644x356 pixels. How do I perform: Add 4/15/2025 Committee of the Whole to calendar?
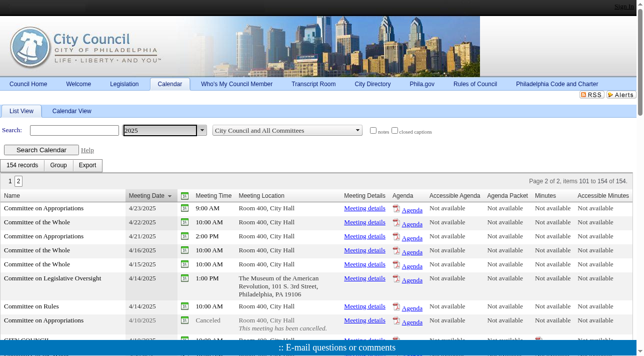[x=184, y=264]
